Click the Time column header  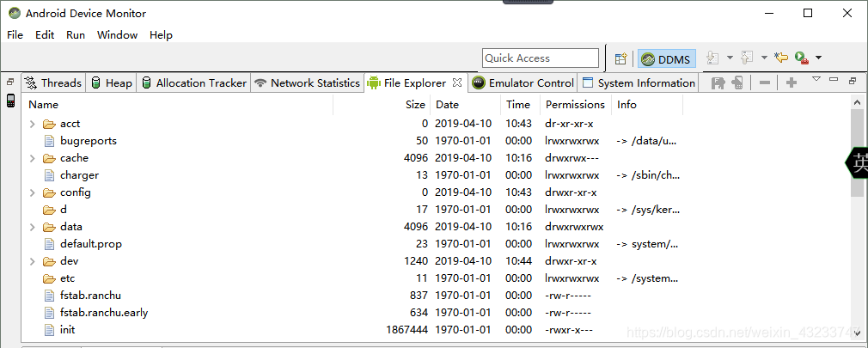[x=520, y=105]
